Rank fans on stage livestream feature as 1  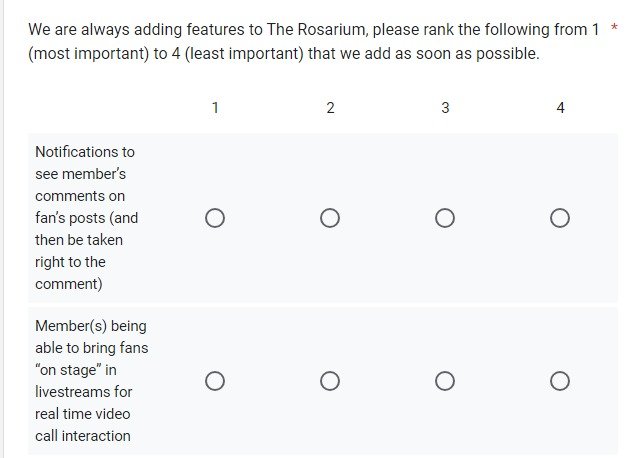click(215, 381)
